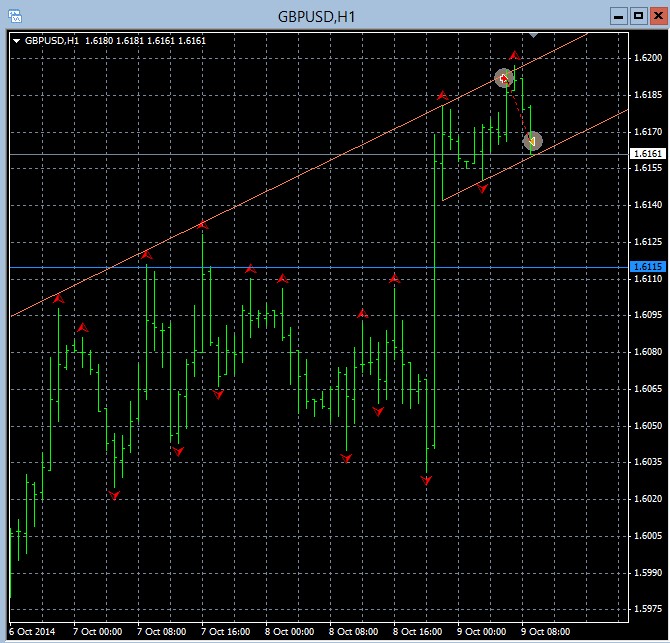Click the chart window icon in title bar
Screen dimensions: 670x643
(15, 17)
